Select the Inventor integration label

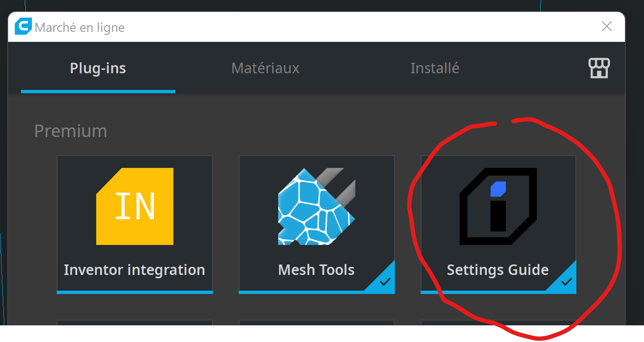coord(134,270)
